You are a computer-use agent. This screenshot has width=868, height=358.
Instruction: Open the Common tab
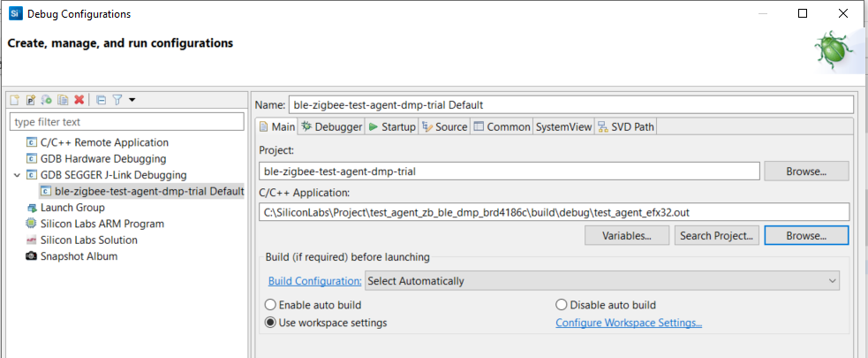coord(502,127)
